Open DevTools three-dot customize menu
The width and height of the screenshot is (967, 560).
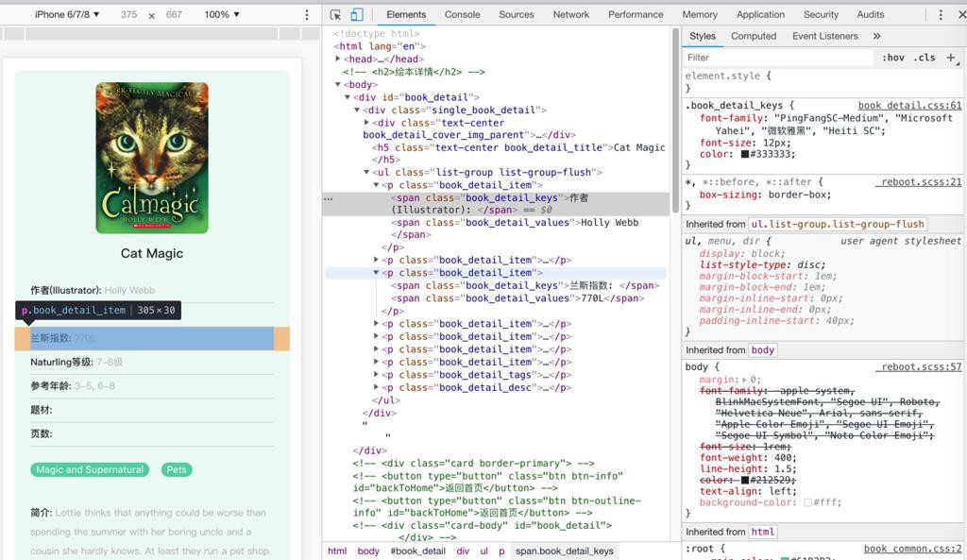point(940,15)
